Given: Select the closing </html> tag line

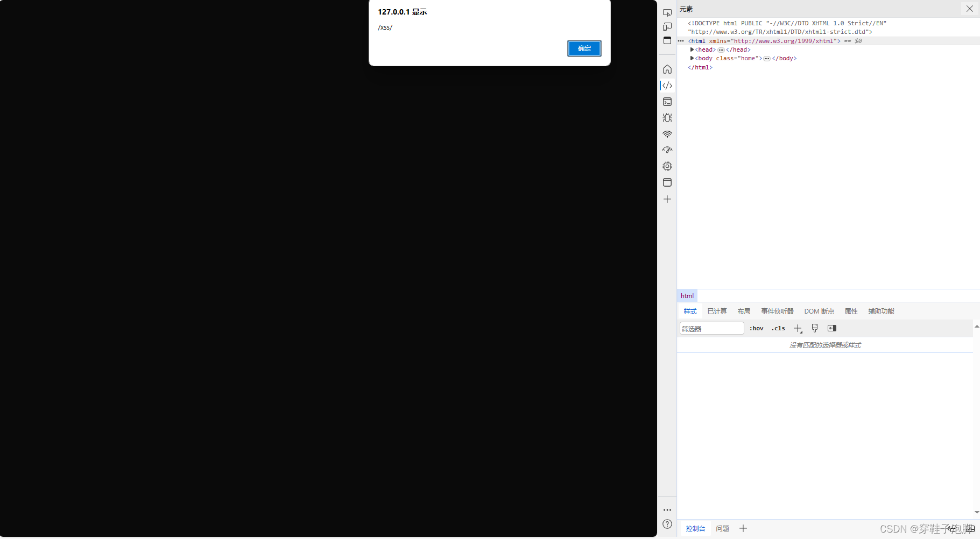Looking at the screenshot, I should click(700, 67).
